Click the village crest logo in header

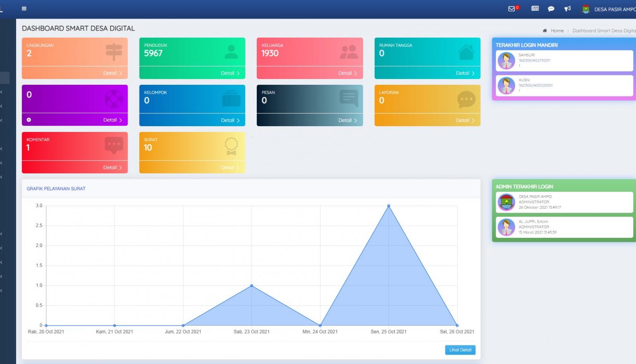[x=585, y=9]
